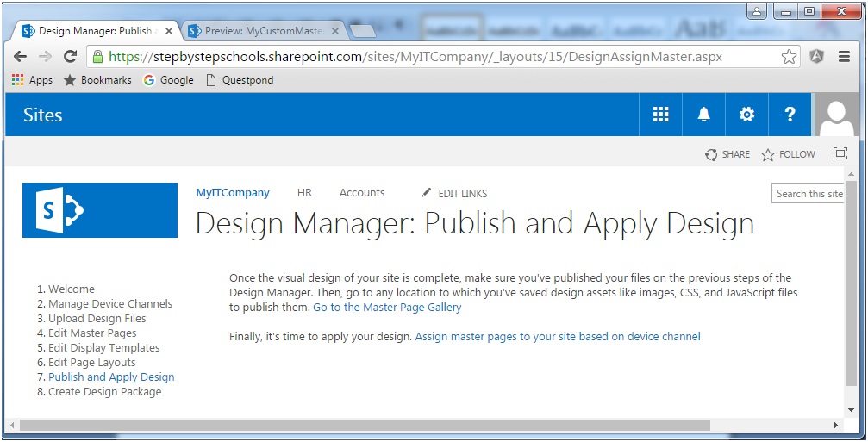This screenshot has width=868, height=442.
Task: Click the Search this site box
Action: tap(808, 194)
